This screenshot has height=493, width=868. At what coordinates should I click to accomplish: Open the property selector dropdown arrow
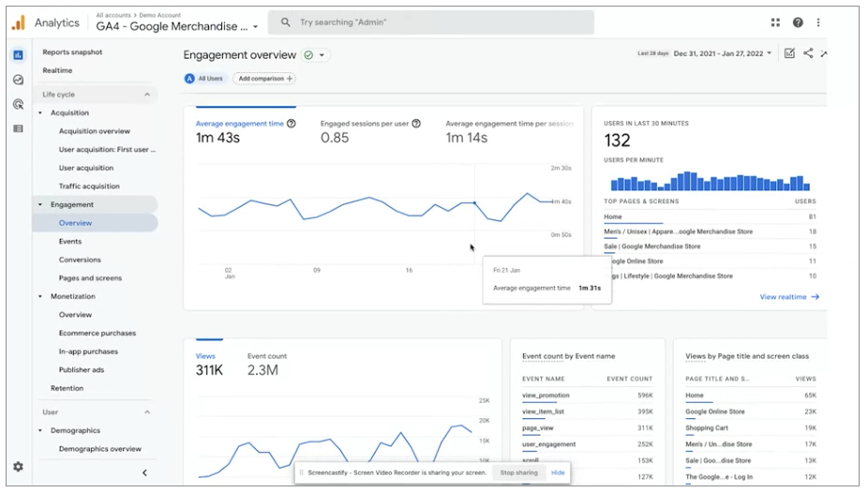pyautogui.click(x=255, y=26)
